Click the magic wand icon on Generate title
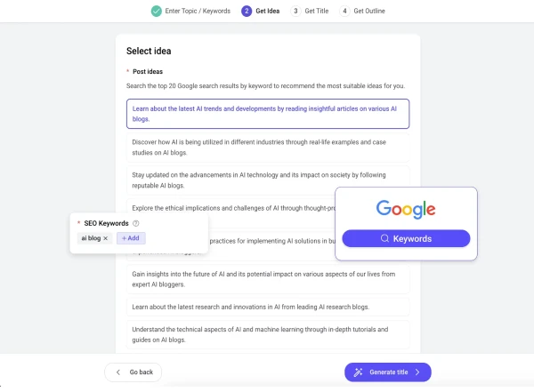Image resolution: width=534 pixels, height=392 pixels. point(358,372)
